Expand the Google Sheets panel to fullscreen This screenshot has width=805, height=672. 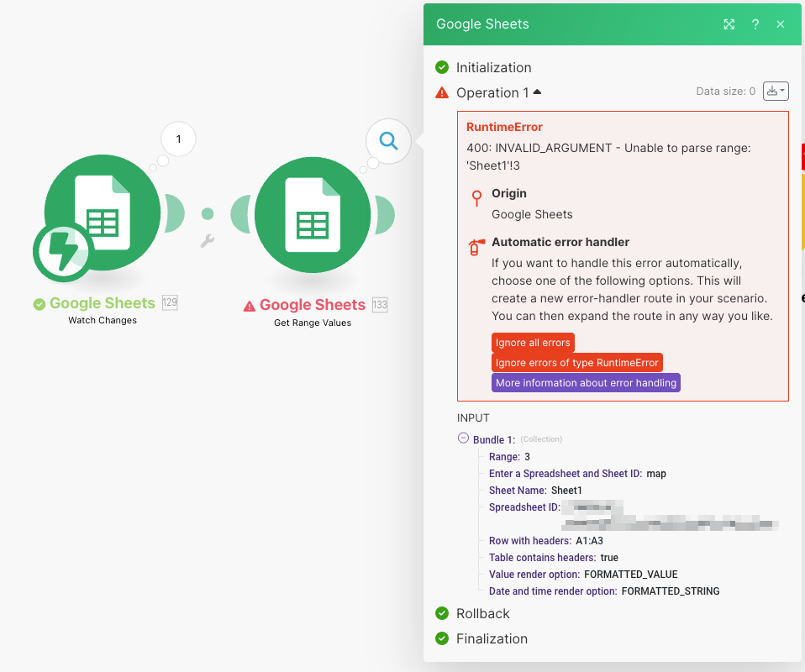(x=729, y=24)
